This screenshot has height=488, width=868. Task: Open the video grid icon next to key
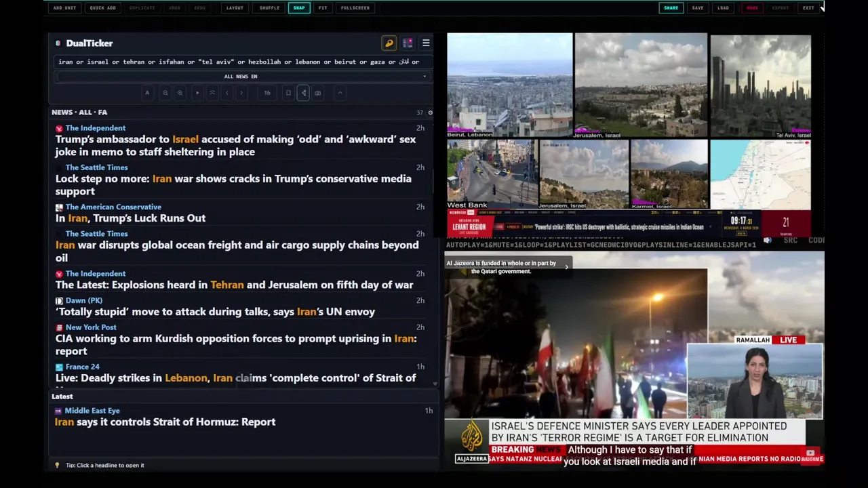click(x=408, y=43)
